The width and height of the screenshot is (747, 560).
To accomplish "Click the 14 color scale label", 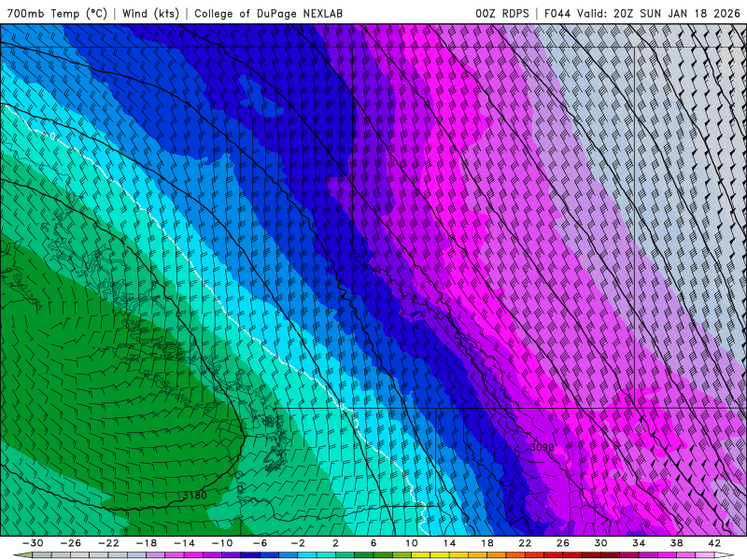I will point(449,543).
